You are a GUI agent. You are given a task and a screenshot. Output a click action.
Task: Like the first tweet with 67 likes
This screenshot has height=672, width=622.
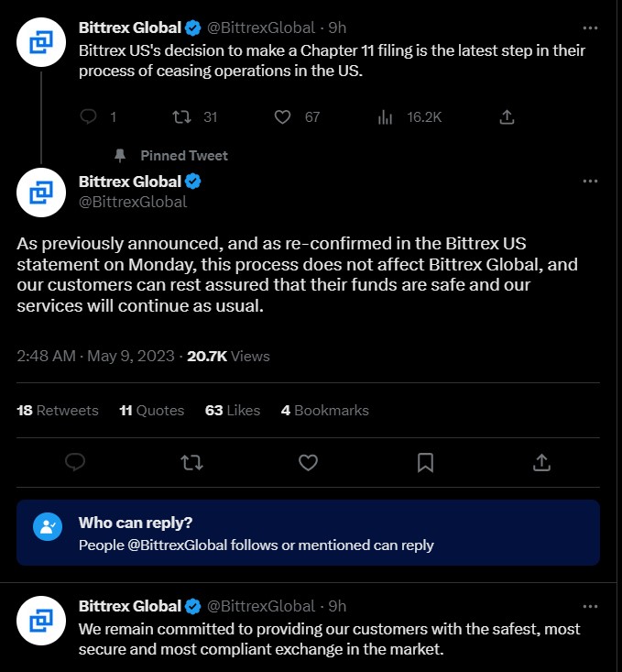[x=283, y=116]
